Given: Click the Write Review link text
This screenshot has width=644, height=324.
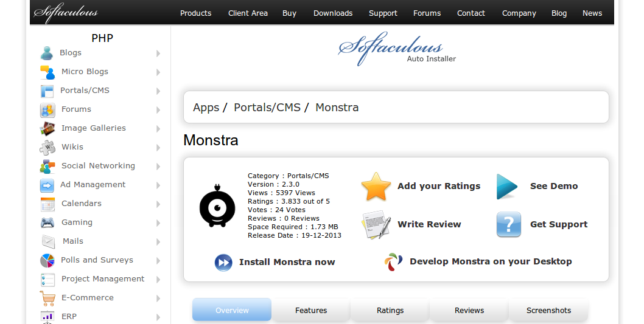Looking at the screenshot, I should click(x=429, y=224).
